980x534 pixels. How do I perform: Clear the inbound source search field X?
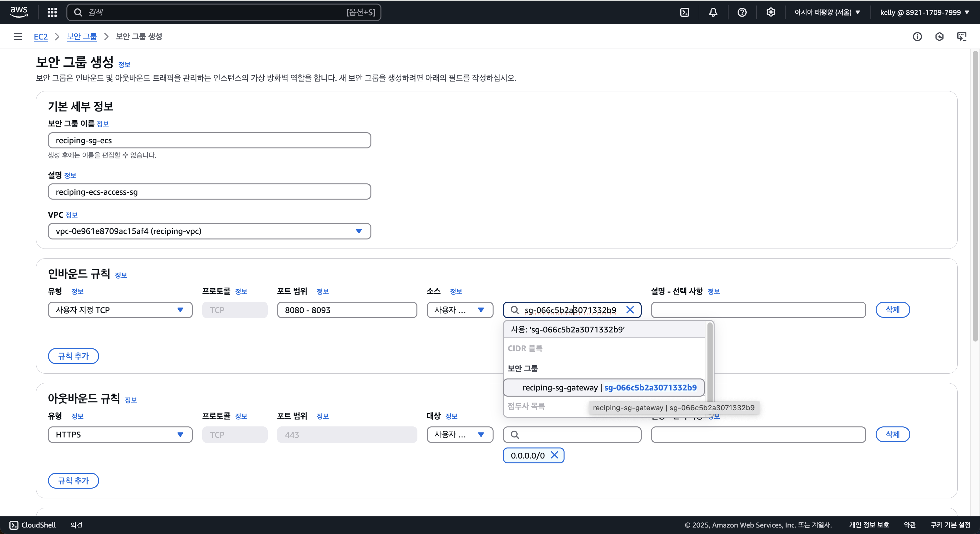[x=630, y=309]
